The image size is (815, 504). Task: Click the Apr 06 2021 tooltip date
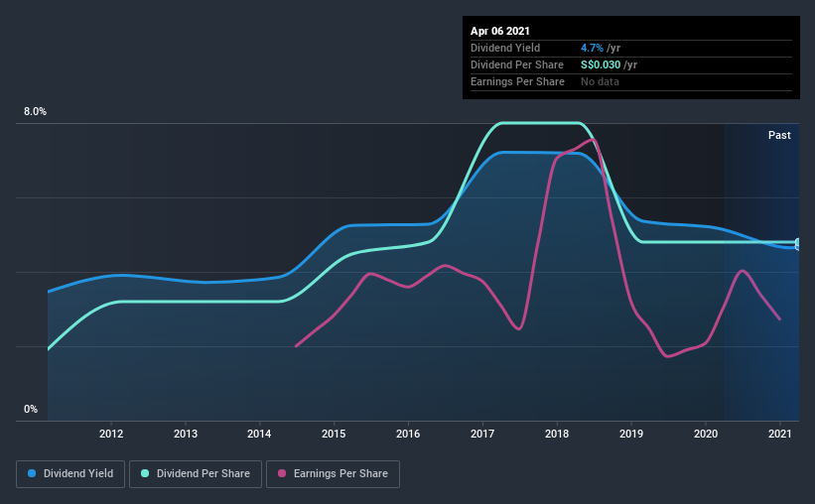click(x=500, y=31)
